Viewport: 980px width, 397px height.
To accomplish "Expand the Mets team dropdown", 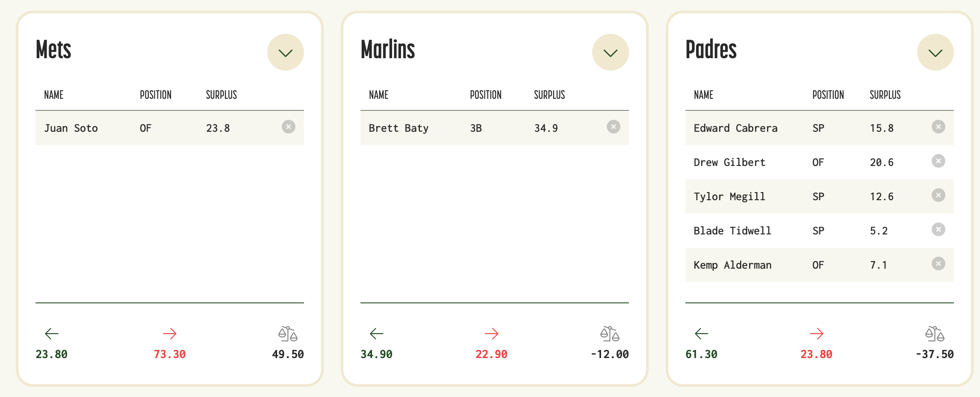I will pos(286,52).
